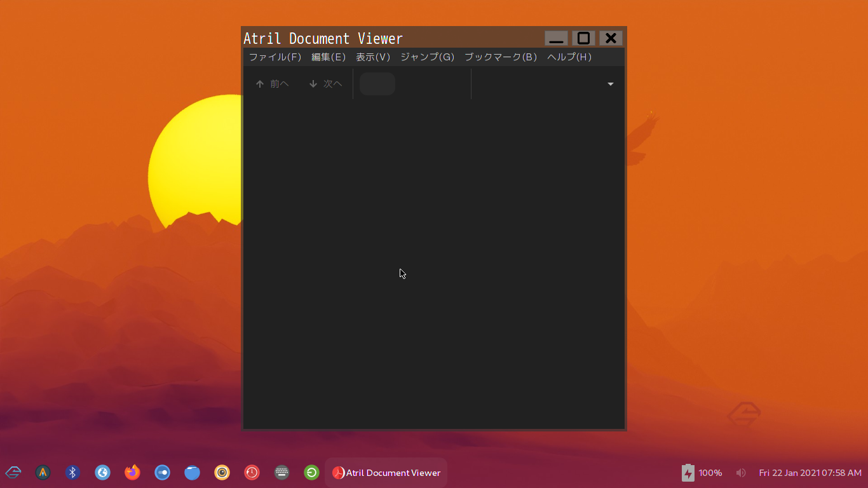Launch the gray keyboard icon

281,472
